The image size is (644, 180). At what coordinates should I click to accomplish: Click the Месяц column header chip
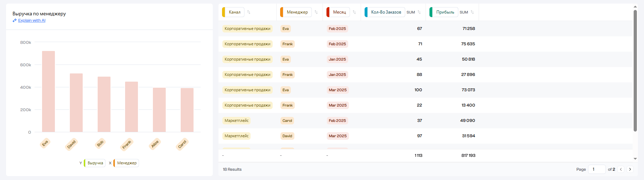point(338,12)
